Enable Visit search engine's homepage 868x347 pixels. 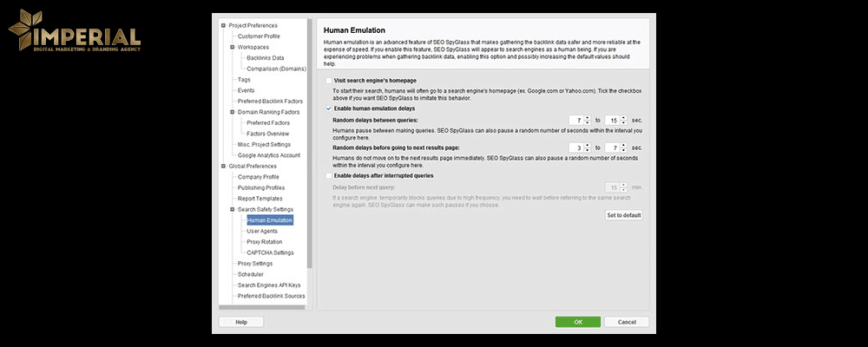[328, 80]
